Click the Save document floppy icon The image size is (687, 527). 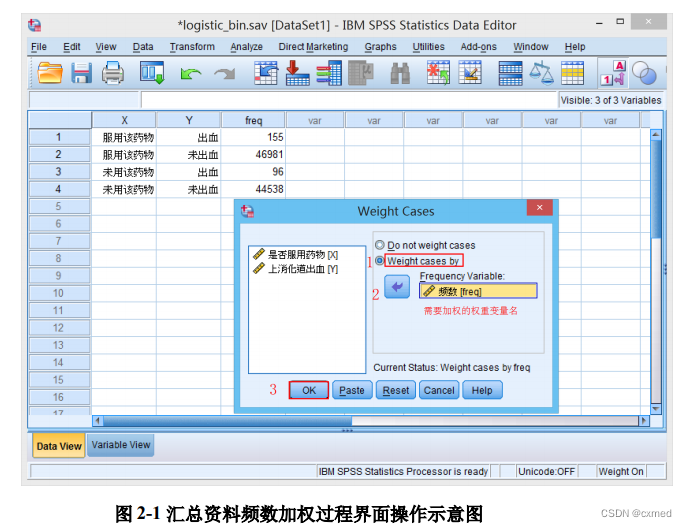tap(81, 73)
